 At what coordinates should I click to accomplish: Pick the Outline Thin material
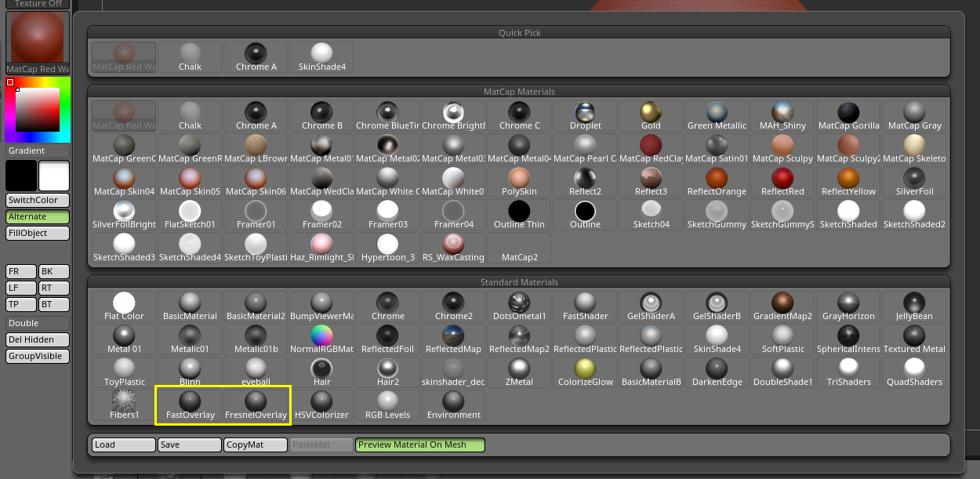pos(519,215)
